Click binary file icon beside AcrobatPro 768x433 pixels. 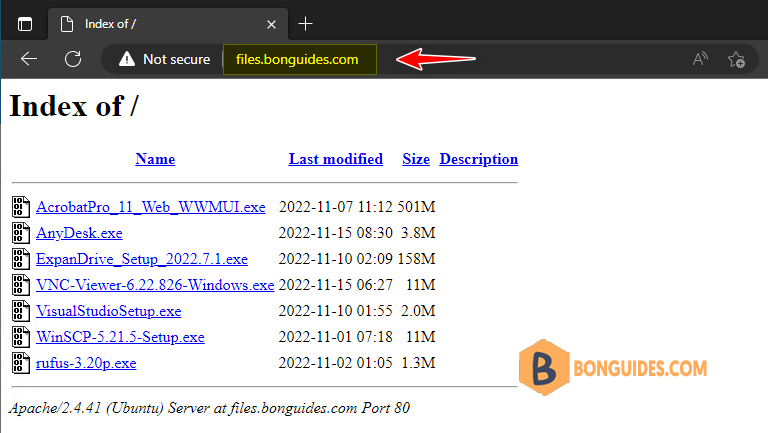21,207
